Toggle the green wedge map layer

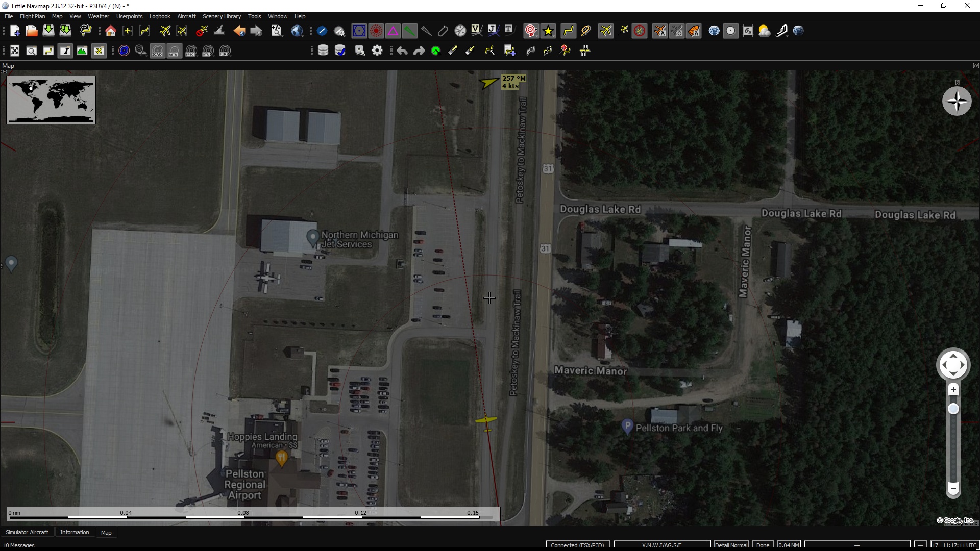tap(409, 31)
